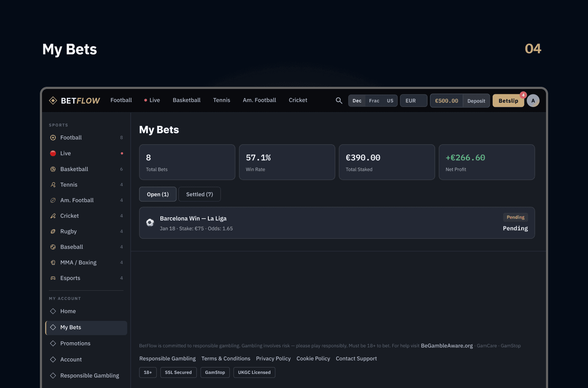Open the EUR currency dropdown
The height and width of the screenshot is (388, 588).
413,101
